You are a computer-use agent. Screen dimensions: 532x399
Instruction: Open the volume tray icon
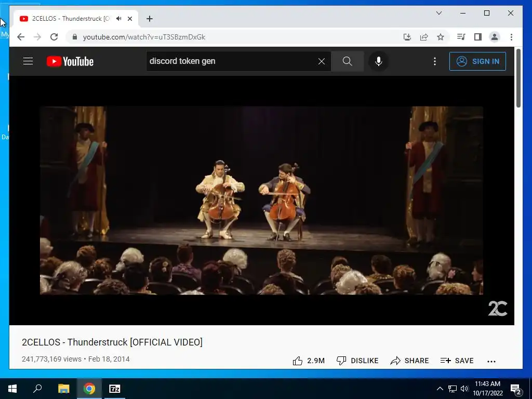[x=464, y=389]
